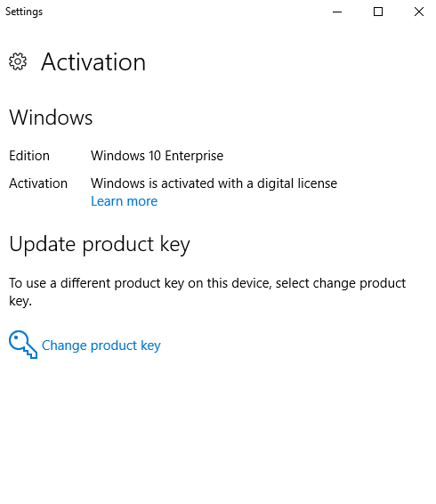This screenshot has width=436, height=504.
Task: Open the Learn more link
Action: pyautogui.click(x=124, y=201)
